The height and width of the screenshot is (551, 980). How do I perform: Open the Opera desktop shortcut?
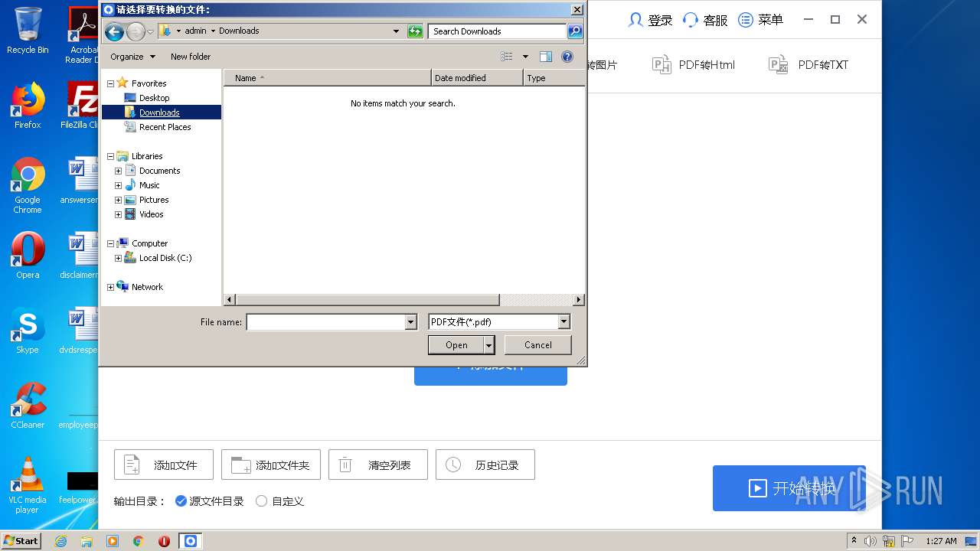coord(28,255)
